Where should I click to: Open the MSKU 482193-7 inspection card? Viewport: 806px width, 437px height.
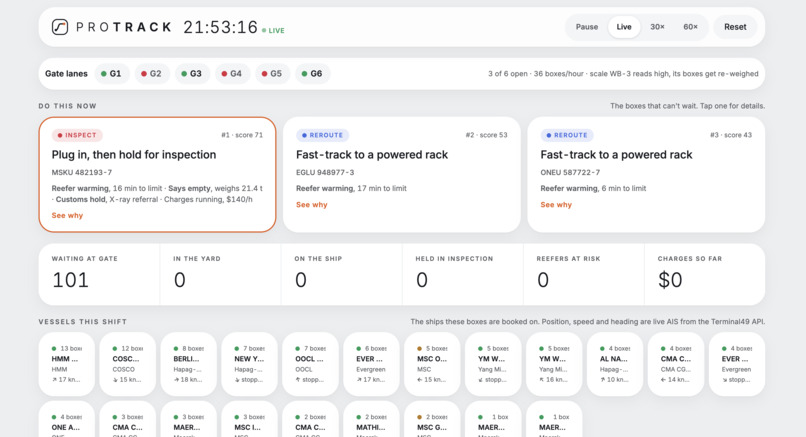157,175
